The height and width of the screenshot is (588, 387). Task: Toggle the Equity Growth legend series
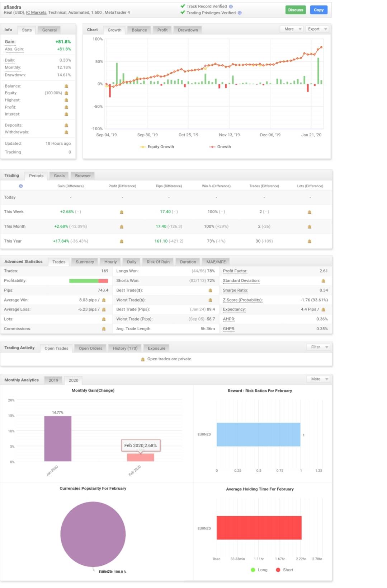157,147
